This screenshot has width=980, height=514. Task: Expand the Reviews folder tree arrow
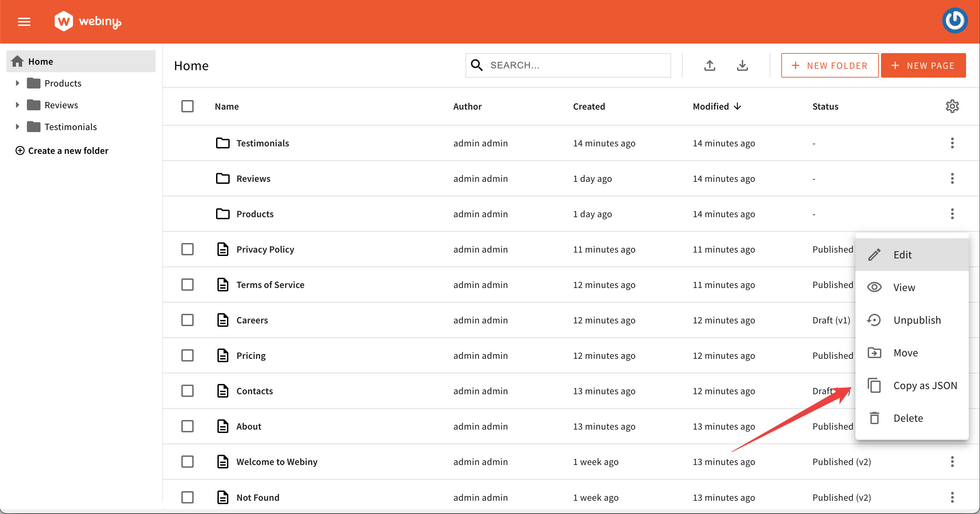(x=17, y=105)
